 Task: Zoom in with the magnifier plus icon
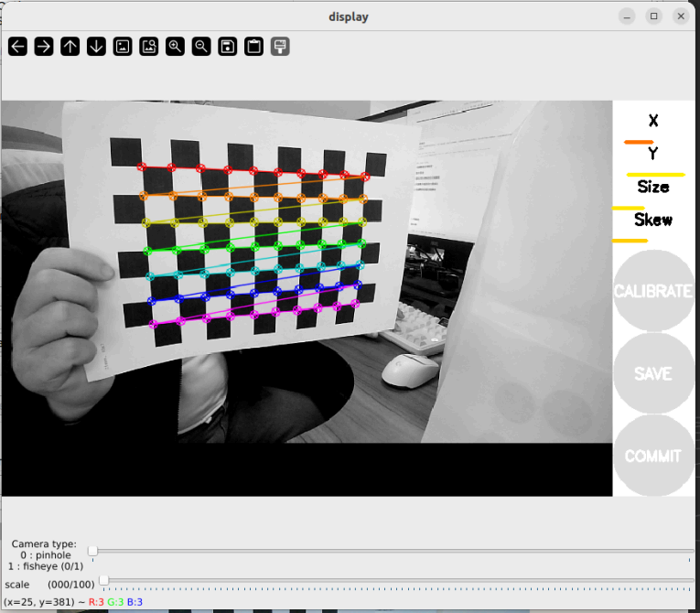pos(175,47)
